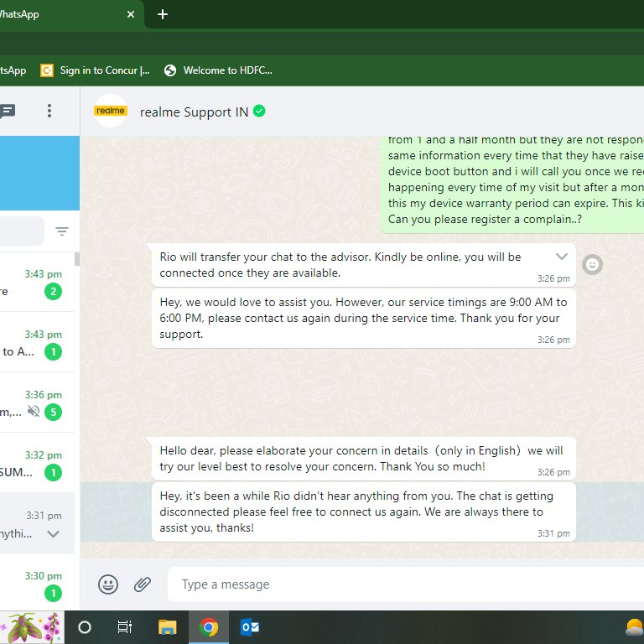The image size is (644, 644).
Task: Open the muted chat at 3:36 pm
Action: click(37, 402)
